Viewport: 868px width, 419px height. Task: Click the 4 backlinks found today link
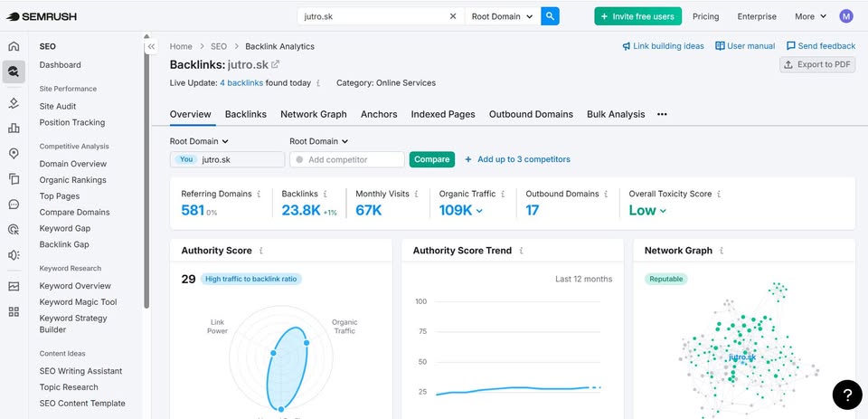pyautogui.click(x=241, y=83)
